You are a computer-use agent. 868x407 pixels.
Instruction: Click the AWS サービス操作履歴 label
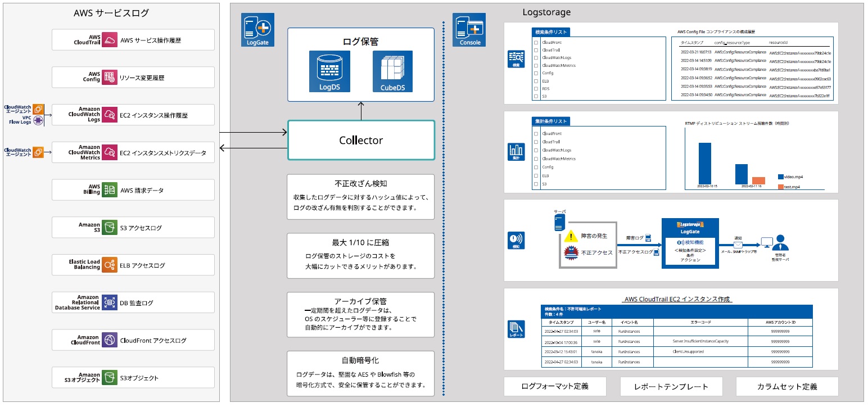click(151, 40)
